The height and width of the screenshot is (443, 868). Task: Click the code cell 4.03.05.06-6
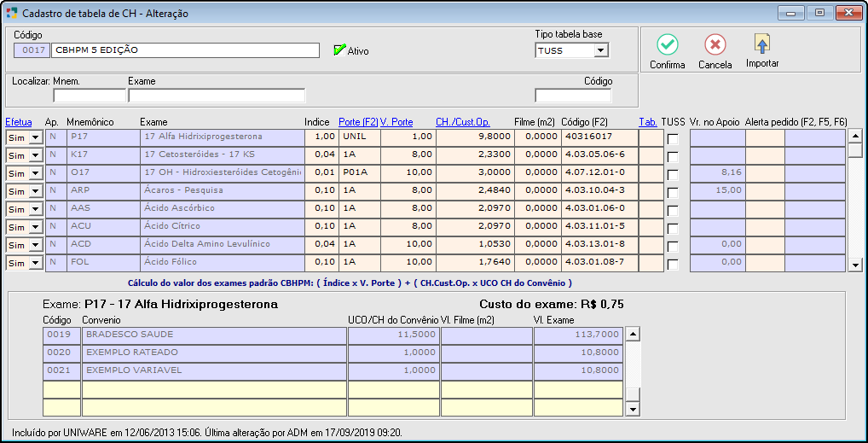click(x=599, y=155)
